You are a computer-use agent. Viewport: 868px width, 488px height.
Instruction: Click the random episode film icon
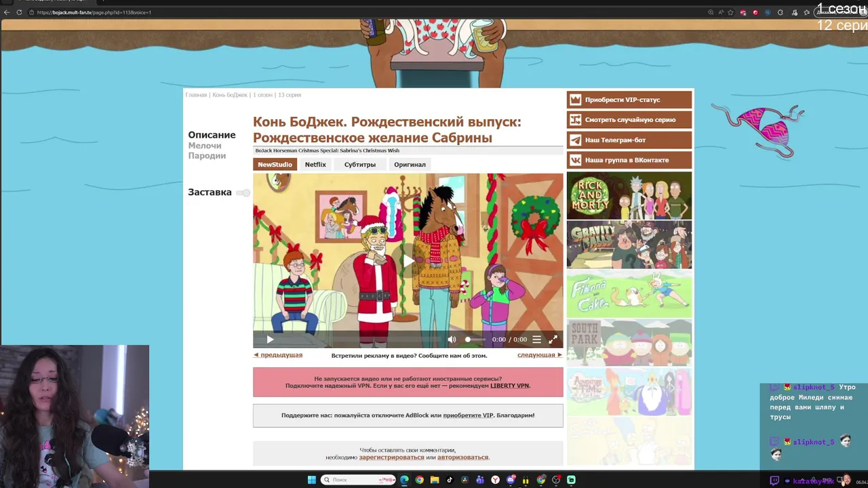click(x=575, y=120)
